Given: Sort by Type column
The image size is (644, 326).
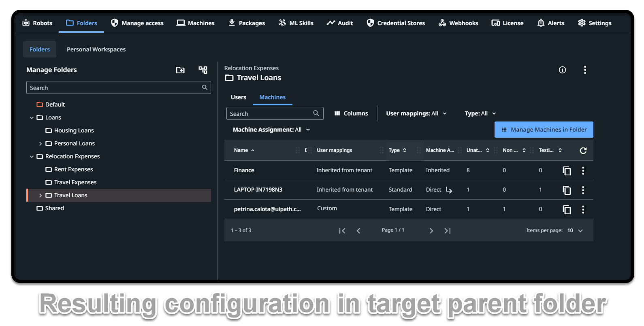Looking at the screenshot, I should pos(397,150).
